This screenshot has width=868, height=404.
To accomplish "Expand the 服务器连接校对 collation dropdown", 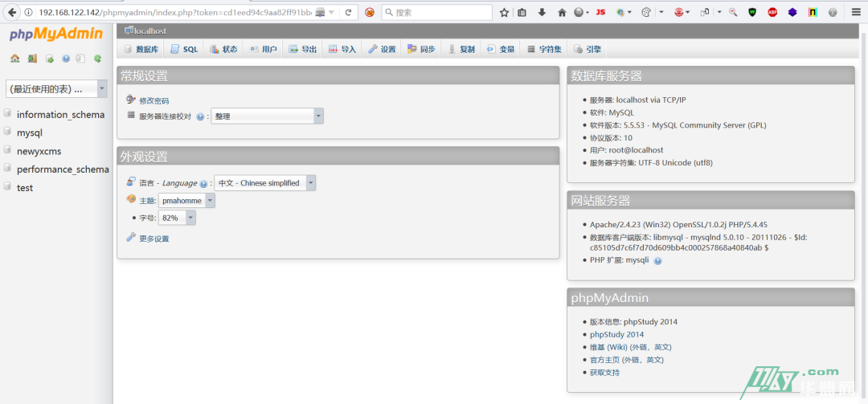I will [x=268, y=116].
